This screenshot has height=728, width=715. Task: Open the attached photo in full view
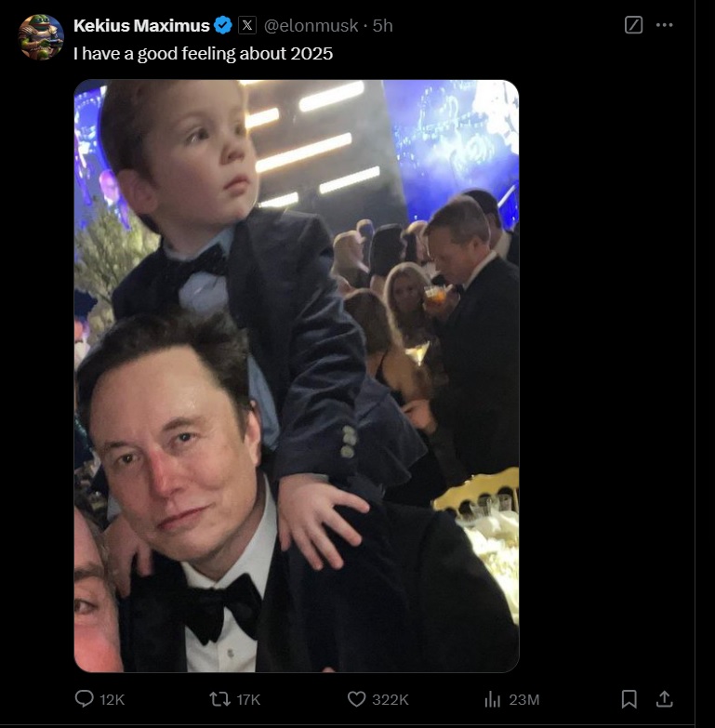pyautogui.click(x=296, y=376)
